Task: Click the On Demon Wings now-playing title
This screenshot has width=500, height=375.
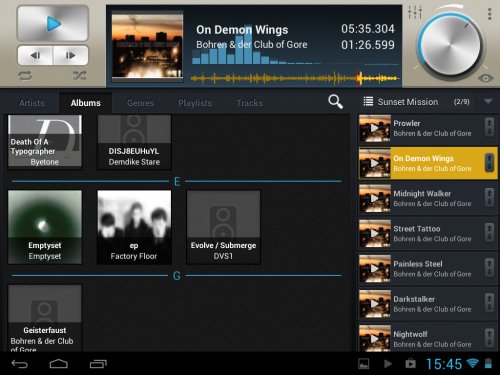Action: (x=242, y=30)
